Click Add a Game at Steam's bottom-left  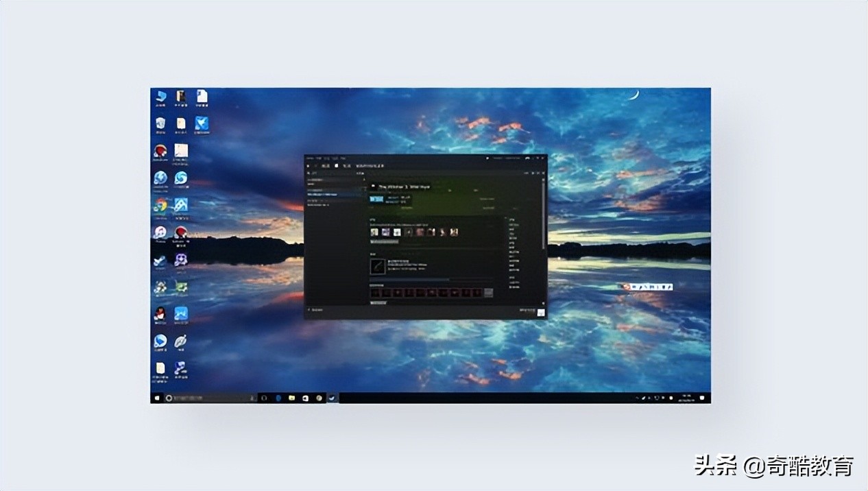pos(317,310)
